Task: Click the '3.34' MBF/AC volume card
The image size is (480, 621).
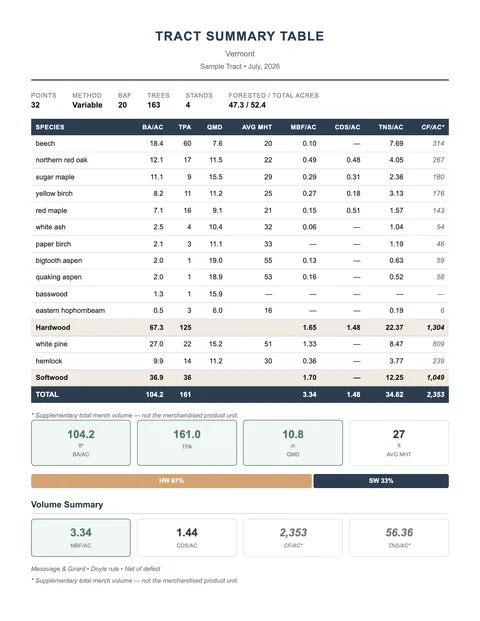Action: 81,538
